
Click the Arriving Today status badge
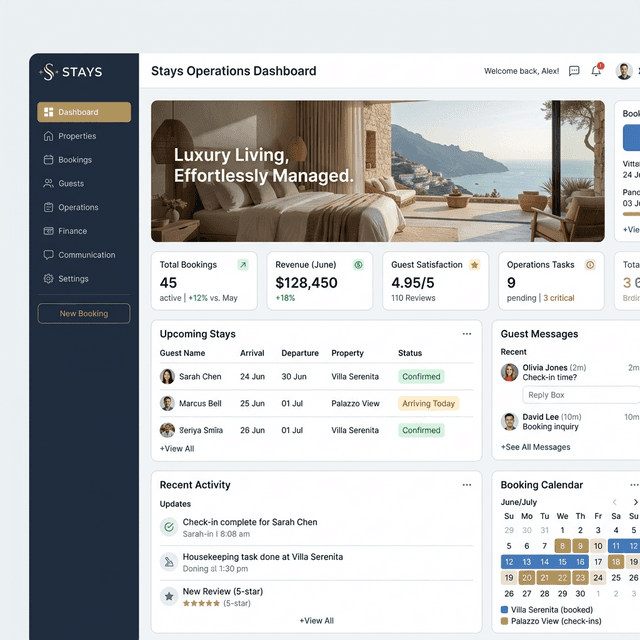(429, 403)
